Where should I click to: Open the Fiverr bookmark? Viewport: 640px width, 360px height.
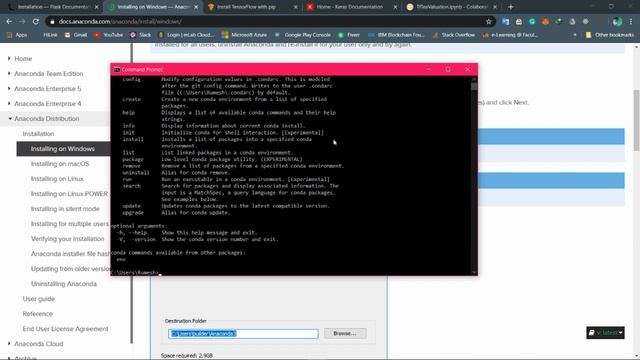click(349, 35)
